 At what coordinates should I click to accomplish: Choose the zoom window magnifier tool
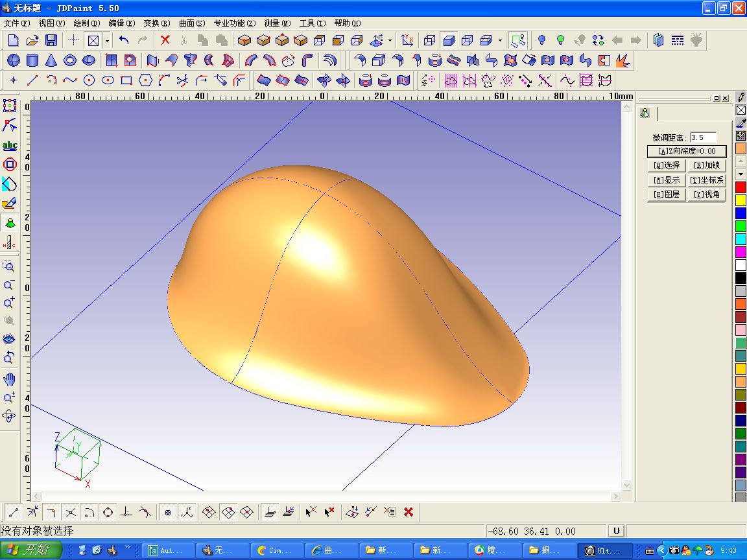(x=8, y=266)
